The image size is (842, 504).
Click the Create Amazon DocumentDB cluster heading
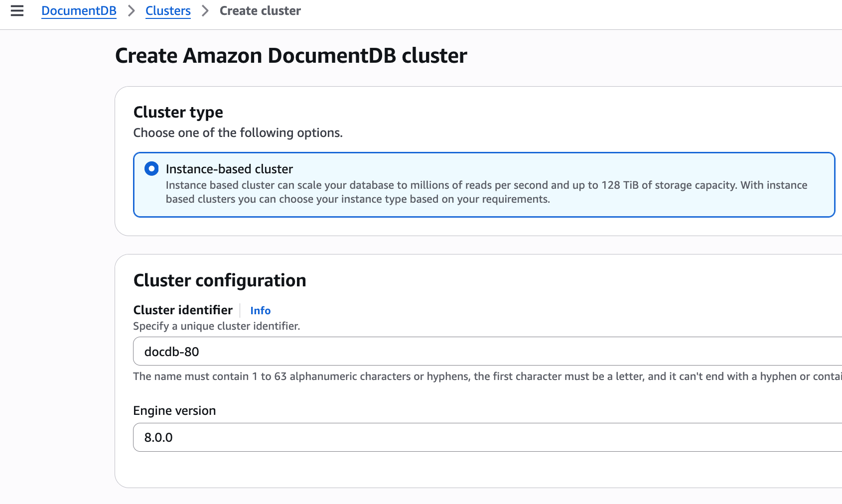[x=291, y=56]
